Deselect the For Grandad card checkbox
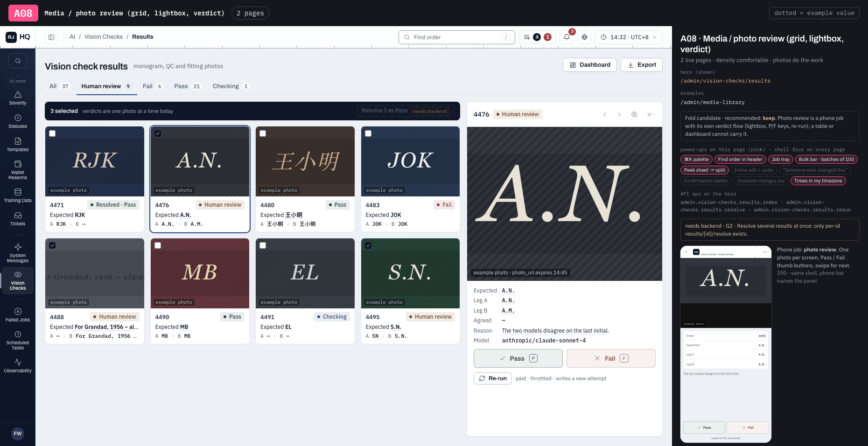Image resolution: width=868 pixels, height=446 pixels. pos(52,245)
